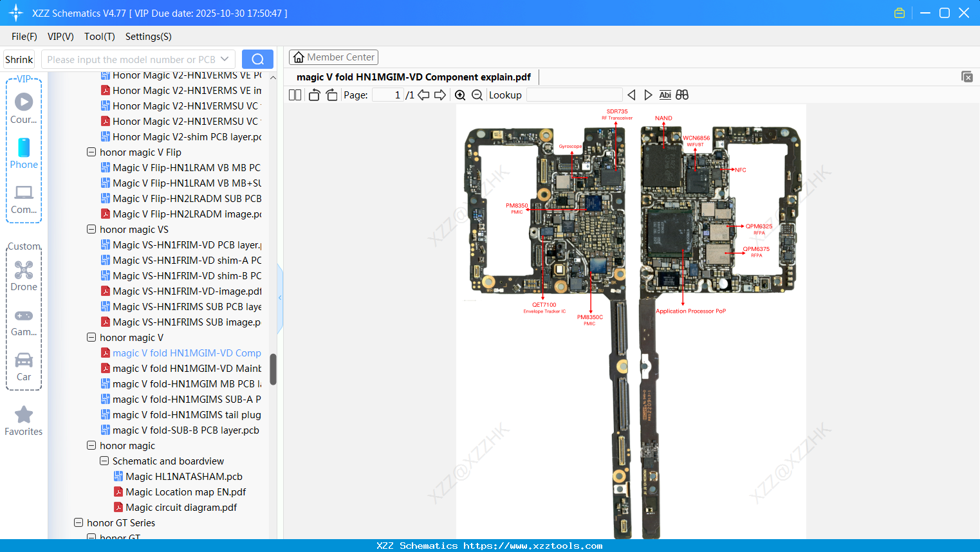Select the Phone category icon
980x552 pixels.
[x=24, y=153]
